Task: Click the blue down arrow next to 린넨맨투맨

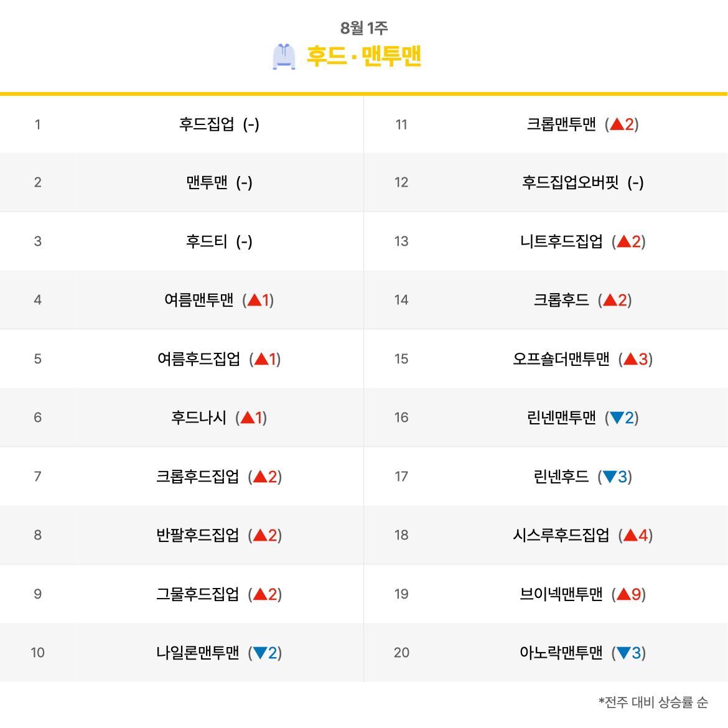Action: pos(617,418)
